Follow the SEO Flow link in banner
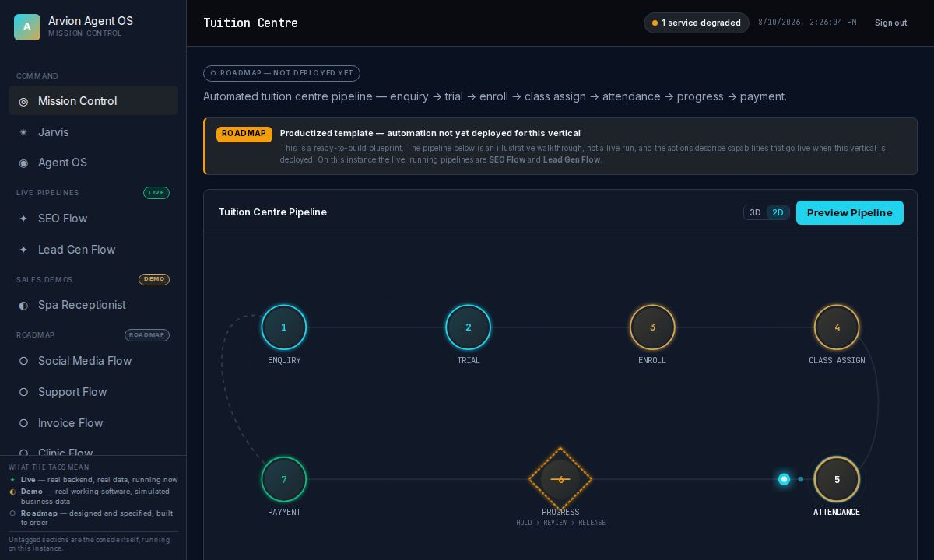934x560 pixels. [x=507, y=159]
